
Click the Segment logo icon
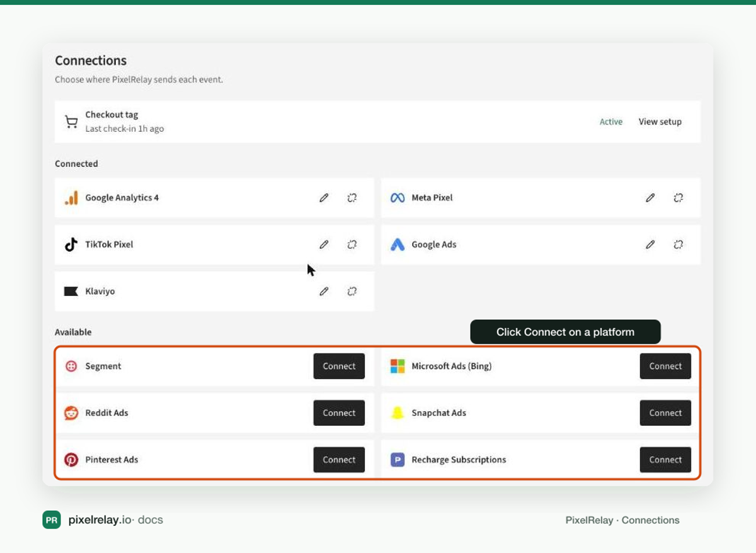tap(71, 366)
